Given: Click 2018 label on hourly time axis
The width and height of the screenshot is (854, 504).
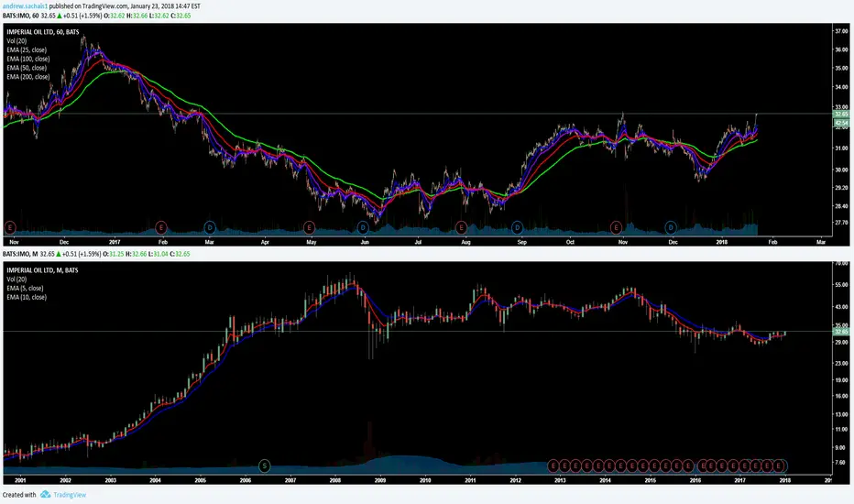Looking at the screenshot, I should pos(722,242).
